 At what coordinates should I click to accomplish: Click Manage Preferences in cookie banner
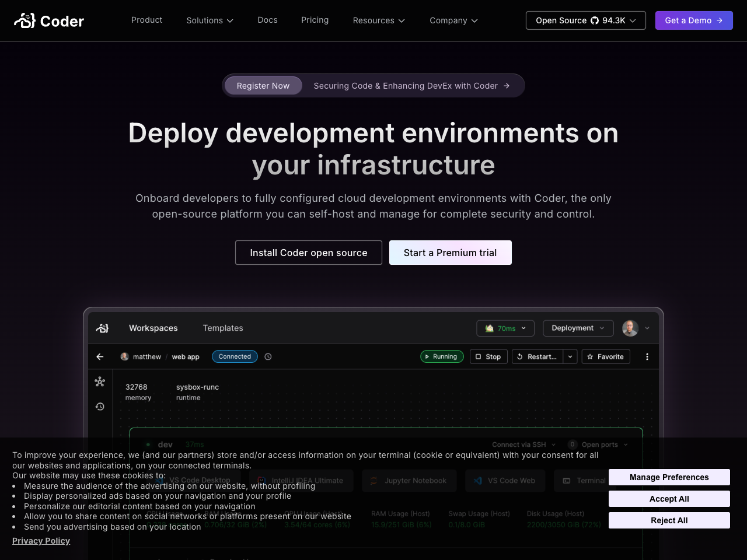669,477
